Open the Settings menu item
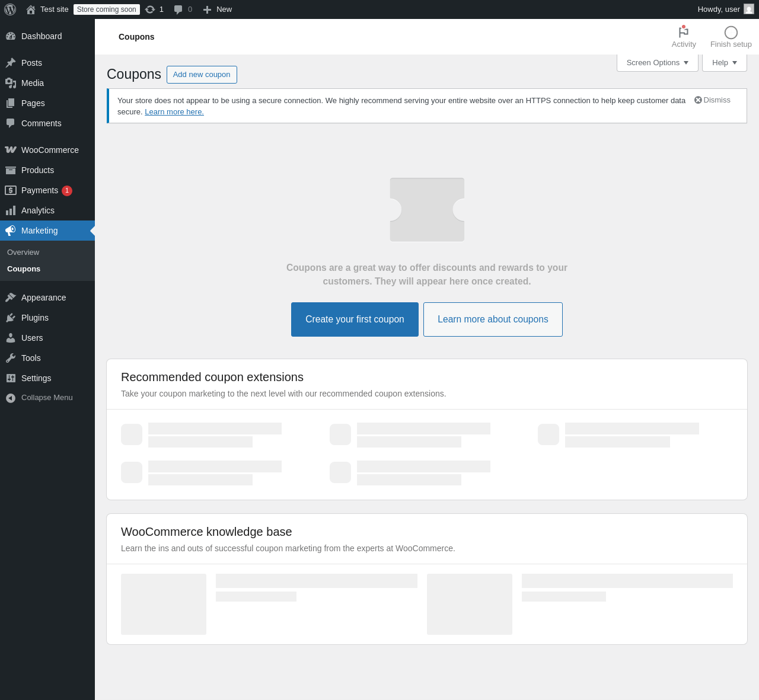The image size is (759, 700). click(x=47, y=378)
